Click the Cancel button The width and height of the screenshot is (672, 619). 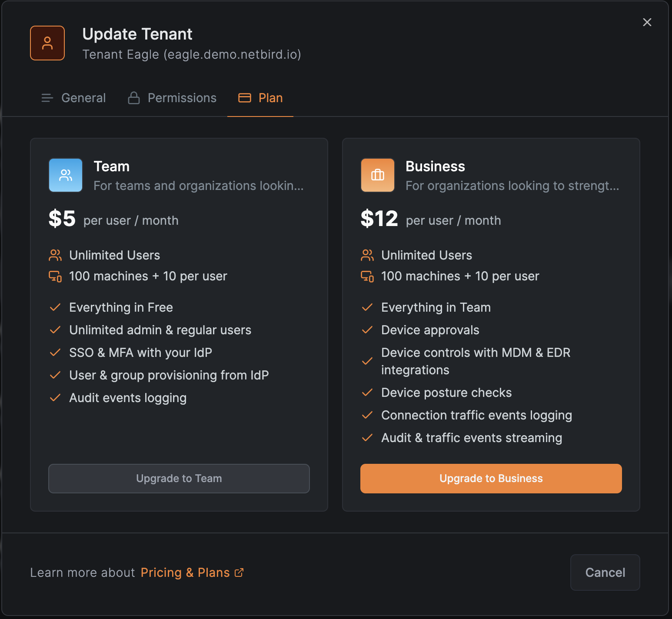coord(605,572)
